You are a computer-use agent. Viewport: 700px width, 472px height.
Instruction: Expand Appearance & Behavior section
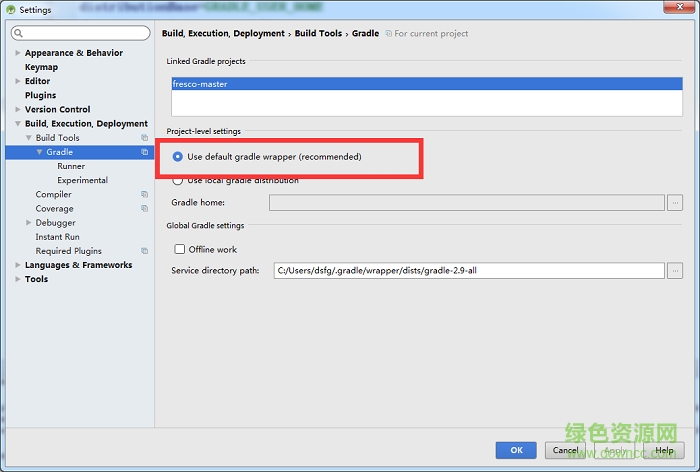(17, 53)
